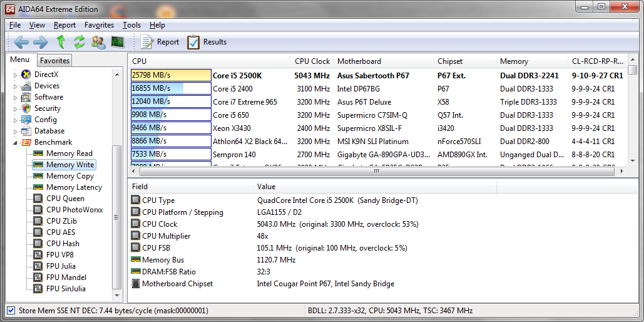Switch to the Favorites tab
Image resolution: width=644 pixels, height=322 pixels.
point(54,60)
